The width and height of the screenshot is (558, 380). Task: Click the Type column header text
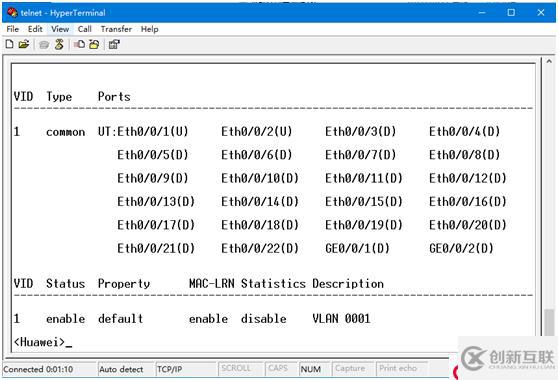(59, 97)
